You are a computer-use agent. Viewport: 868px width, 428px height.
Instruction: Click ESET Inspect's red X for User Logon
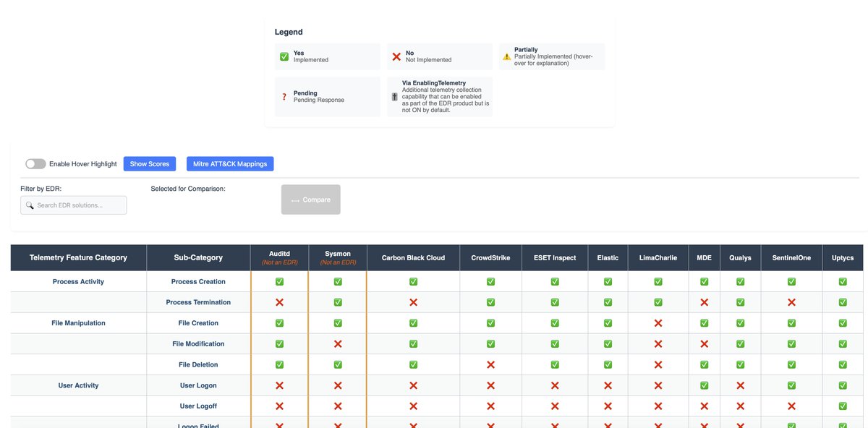click(555, 385)
